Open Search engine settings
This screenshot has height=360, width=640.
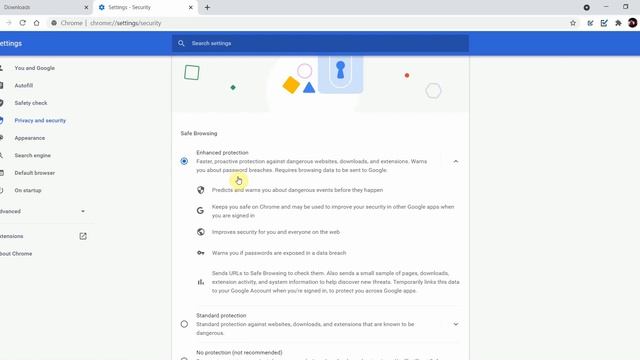(32, 156)
